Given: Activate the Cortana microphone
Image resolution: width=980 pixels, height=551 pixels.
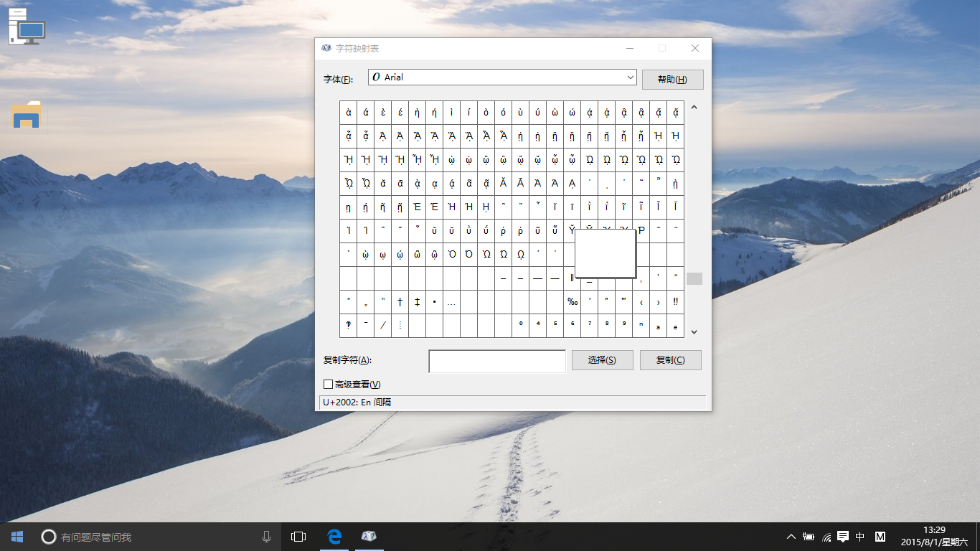Looking at the screenshot, I should (x=266, y=537).
